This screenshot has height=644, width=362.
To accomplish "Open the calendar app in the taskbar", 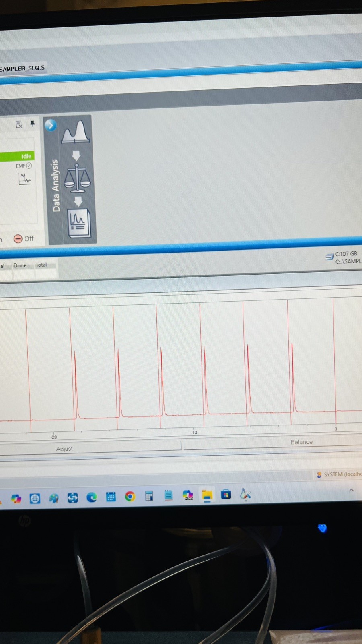I will (x=111, y=497).
